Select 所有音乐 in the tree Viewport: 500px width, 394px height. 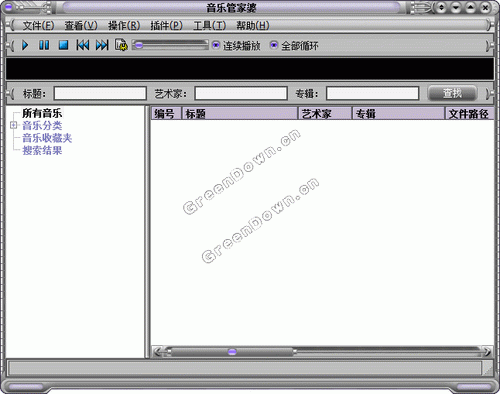click(42, 113)
